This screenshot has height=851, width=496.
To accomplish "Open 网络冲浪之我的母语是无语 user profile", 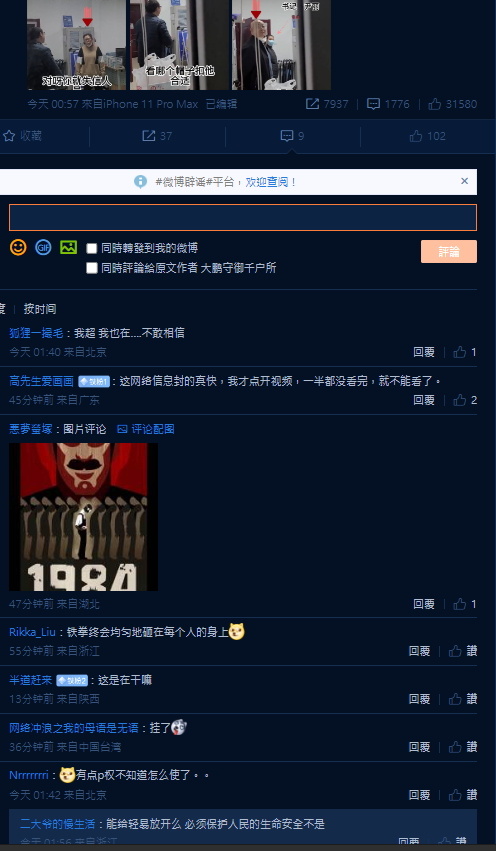I will point(74,728).
